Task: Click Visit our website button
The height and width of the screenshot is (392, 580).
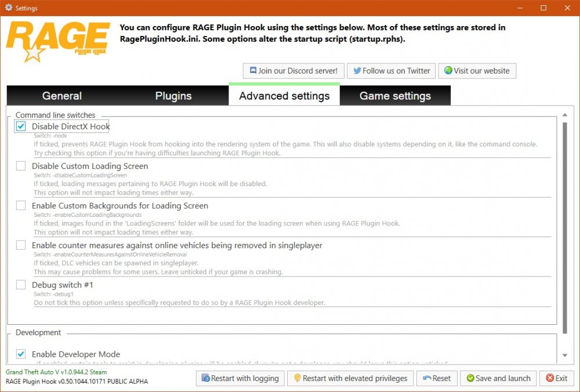Action: pyautogui.click(x=477, y=71)
